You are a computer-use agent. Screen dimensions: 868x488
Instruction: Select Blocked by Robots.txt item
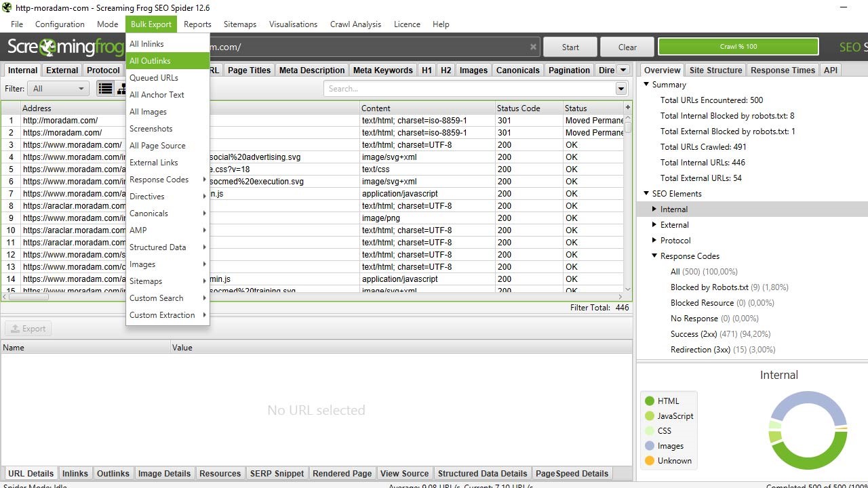point(730,287)
